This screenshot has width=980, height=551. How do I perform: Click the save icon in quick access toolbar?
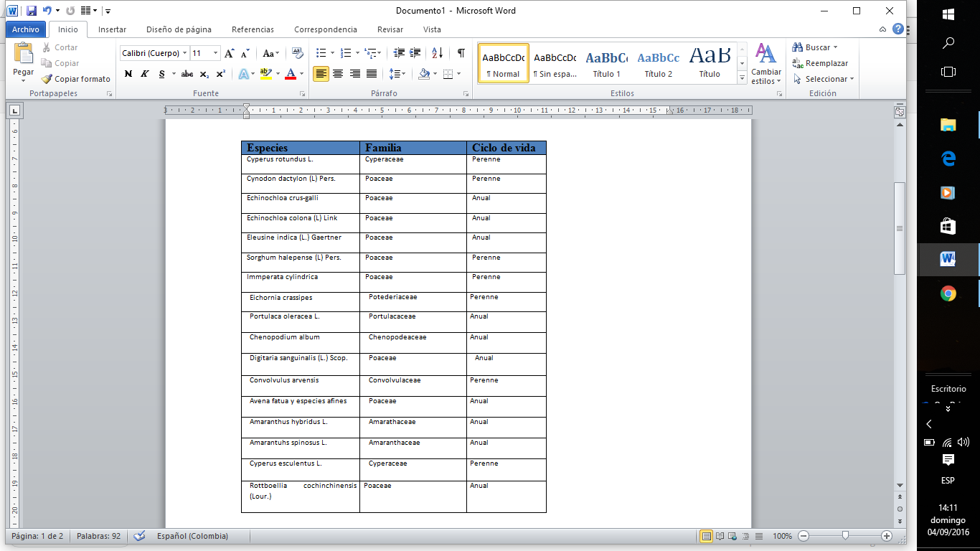32,11
